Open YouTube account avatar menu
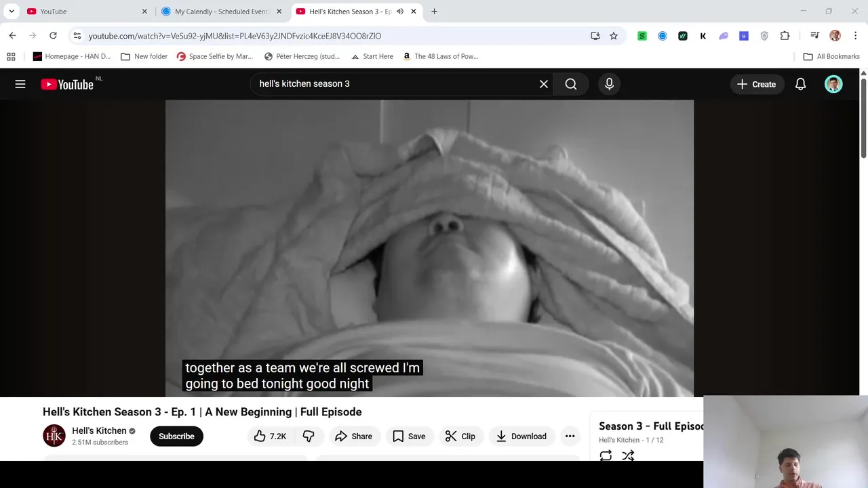The image size is (868, 488). coord(833,84)
